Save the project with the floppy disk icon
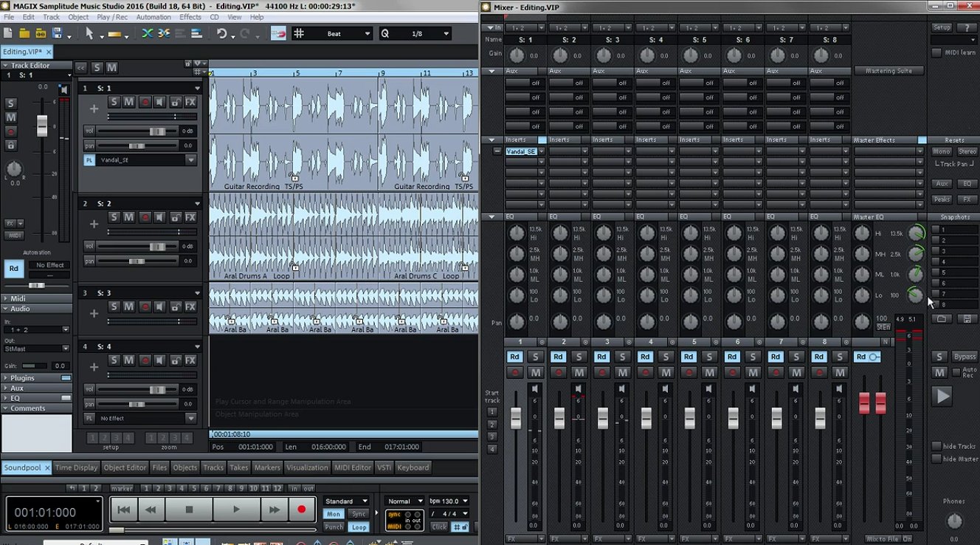The image size is (980, 545). coord(56,33)
